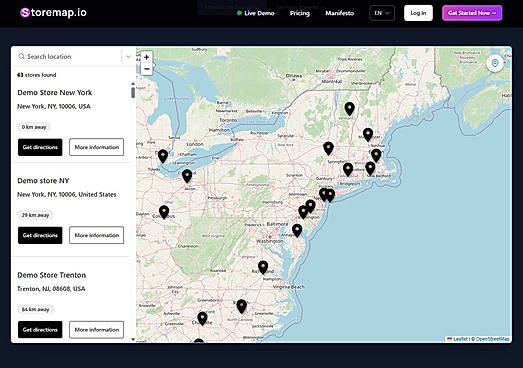Zoom in the map with plus button
The image size is (523, 368).
coord(146,57)
